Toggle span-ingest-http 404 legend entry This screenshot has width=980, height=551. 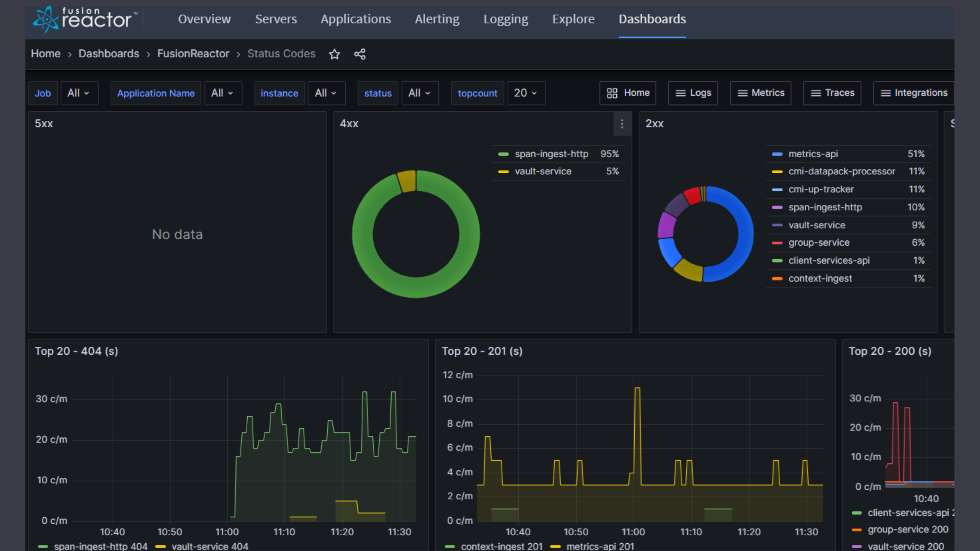tap(100, 546)
